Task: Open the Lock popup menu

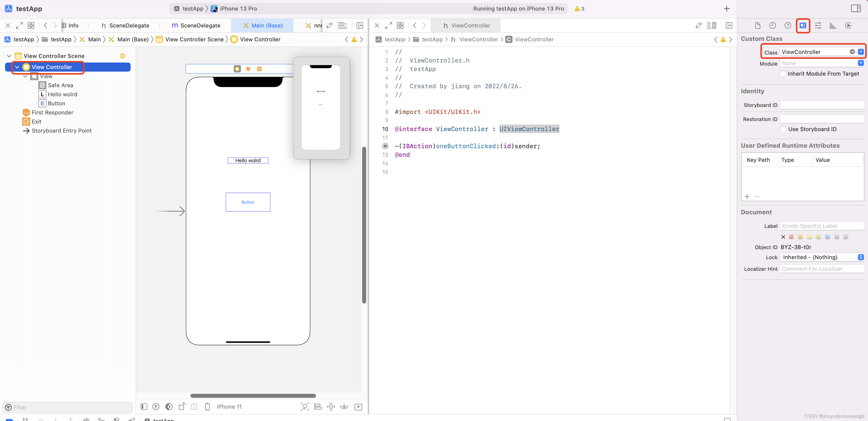Action: tap(822, 257)
